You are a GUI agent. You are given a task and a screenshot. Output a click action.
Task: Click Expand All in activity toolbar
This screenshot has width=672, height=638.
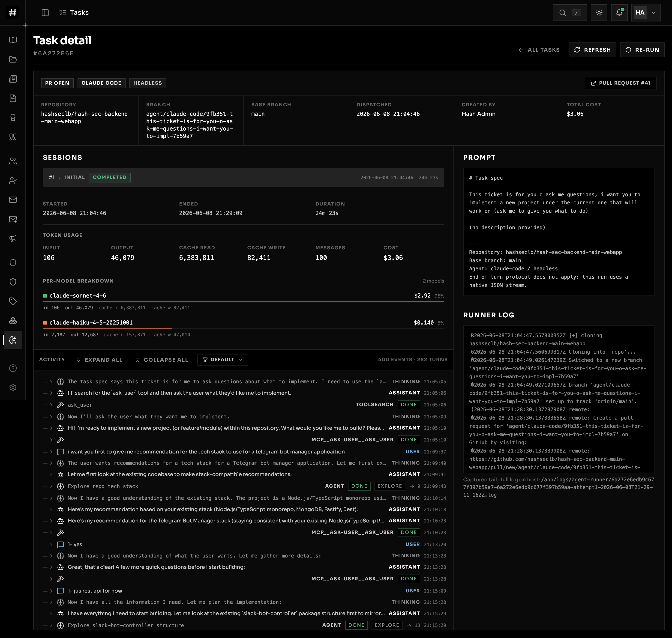[99, 360]
